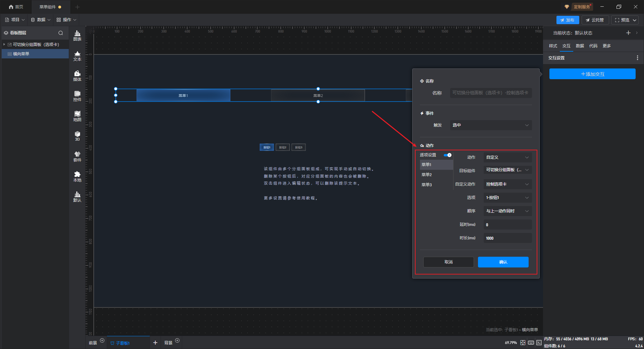Select the 地图 map component icon

click(77, 116)
